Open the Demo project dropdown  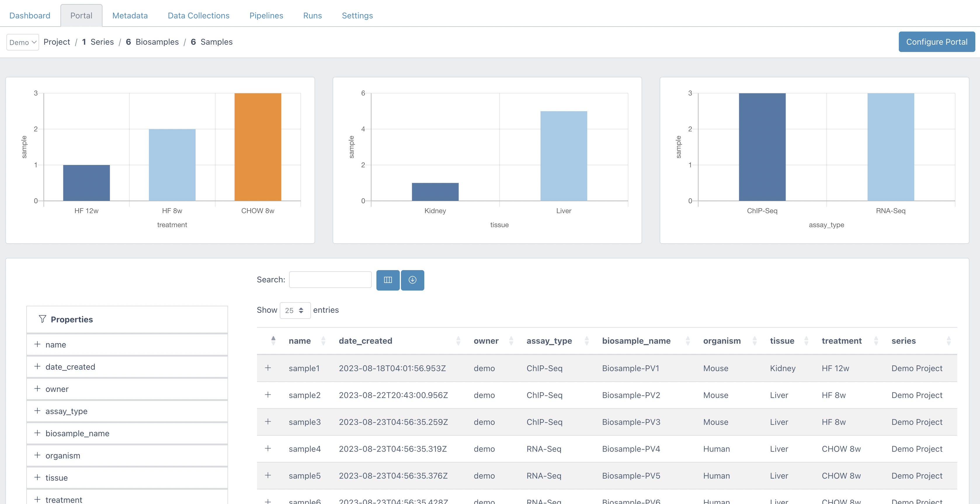(23, 42)
